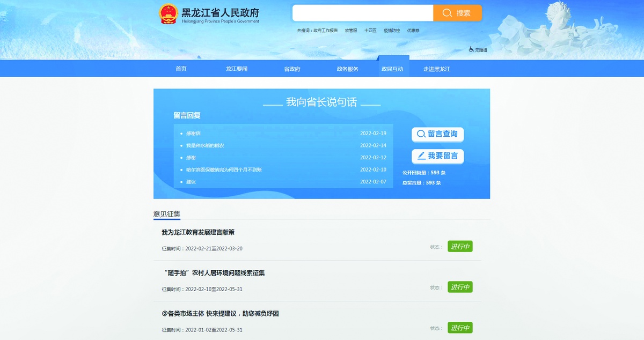Viewport: 644px width, 340px height.
Task: Focus the site search input field
Action: click(363, 13)
